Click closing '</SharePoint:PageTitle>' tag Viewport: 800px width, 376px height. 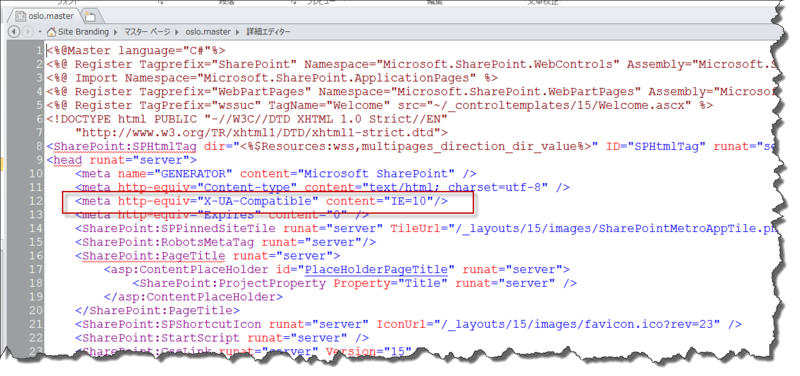157,310
